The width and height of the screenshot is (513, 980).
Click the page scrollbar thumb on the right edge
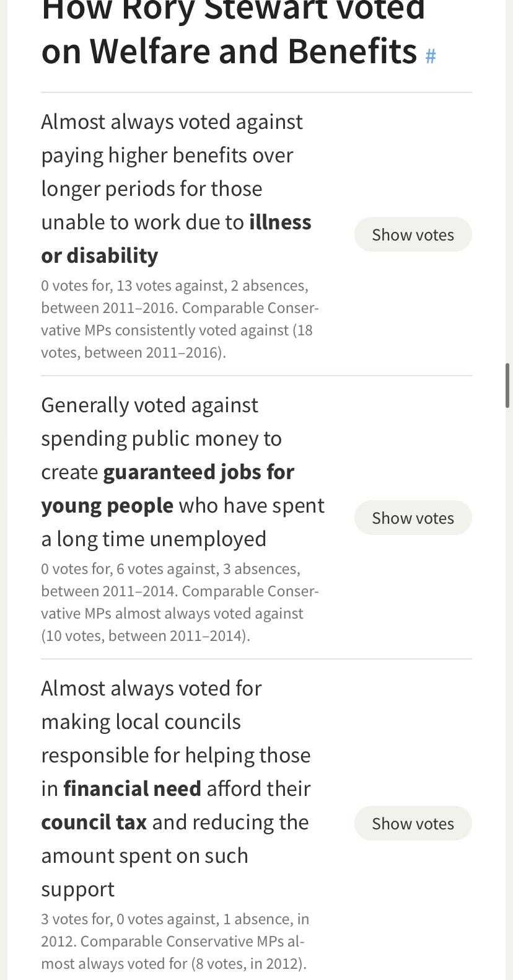click(x=508, y=386)
